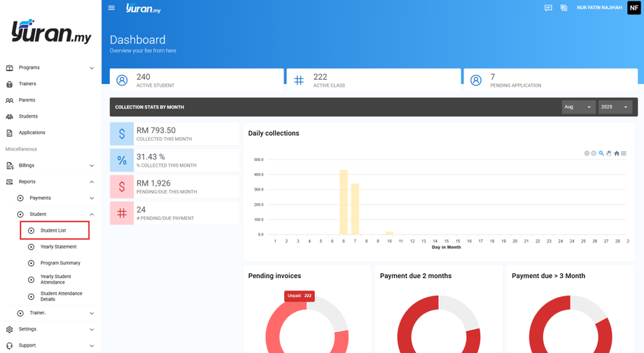Expand the Programs menu
The height and width of the screenshot is (353, 644).
[50, 68]
